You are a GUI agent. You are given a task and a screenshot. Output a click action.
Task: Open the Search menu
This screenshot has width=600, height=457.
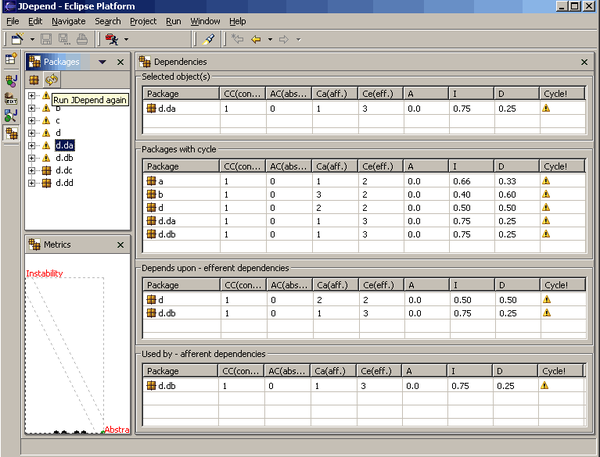tap(108, 21)
